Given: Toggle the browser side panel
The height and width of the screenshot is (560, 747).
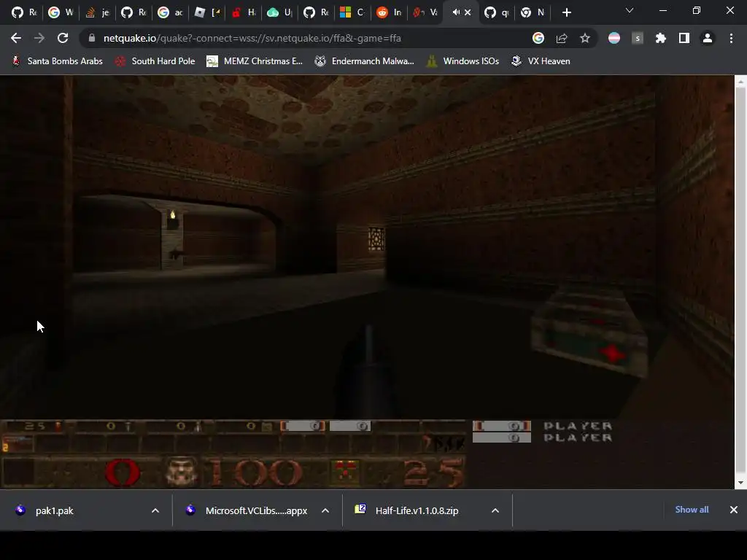Looking at the screenshot, I should point(684,38).
